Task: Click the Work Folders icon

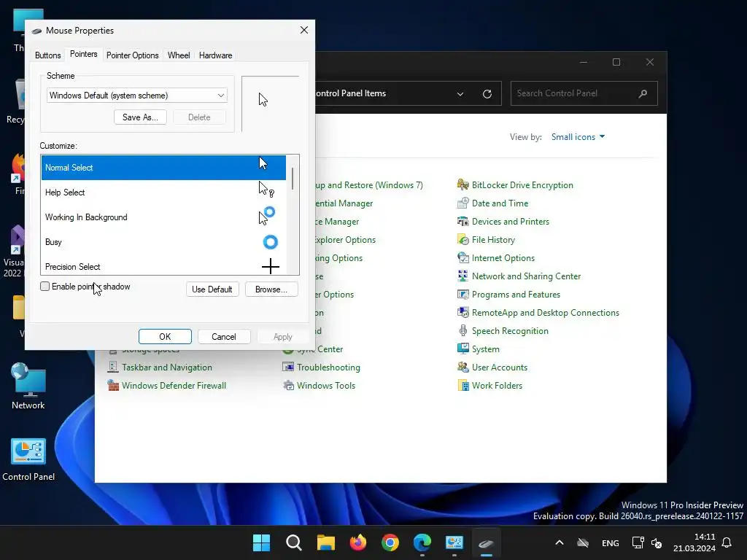Action: coord(462,385)
